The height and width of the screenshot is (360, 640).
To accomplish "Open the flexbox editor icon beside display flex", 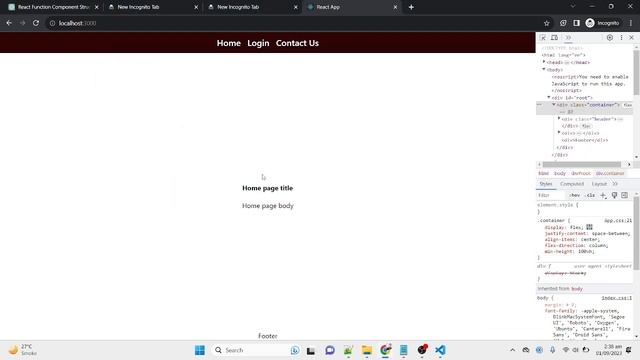I will coord(589,227).
